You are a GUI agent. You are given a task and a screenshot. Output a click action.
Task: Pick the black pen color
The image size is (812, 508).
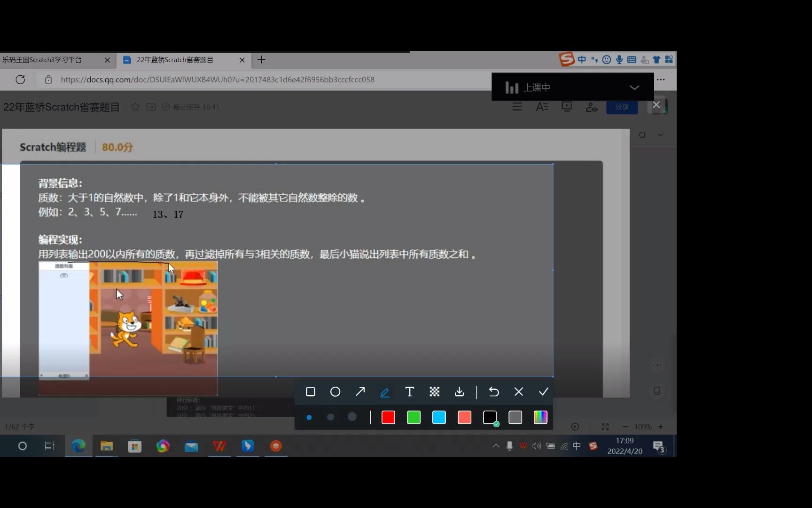[490, 417]
